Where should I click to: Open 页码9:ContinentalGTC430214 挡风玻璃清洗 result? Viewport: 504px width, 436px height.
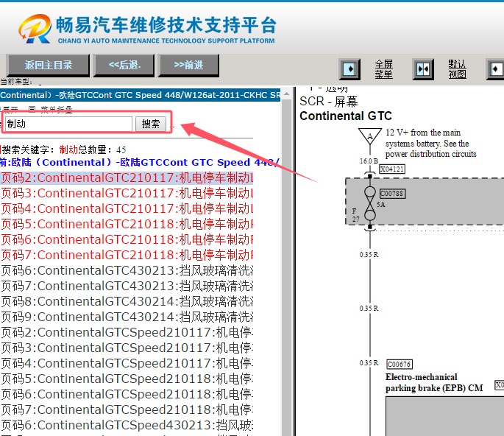point(127,317)
